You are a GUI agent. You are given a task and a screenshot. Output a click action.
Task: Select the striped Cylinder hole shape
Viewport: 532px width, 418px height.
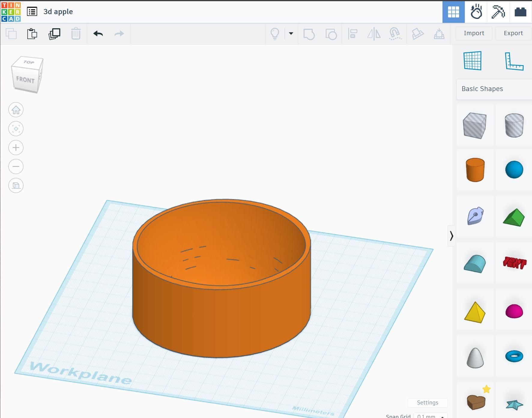point(514,126)
